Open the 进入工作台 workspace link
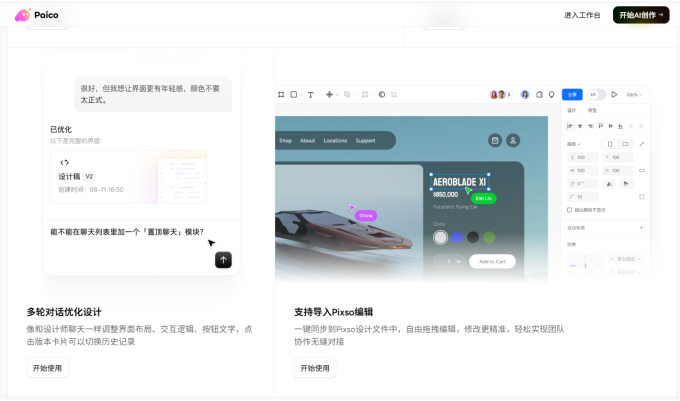Screen dimensions: 680x401 pos(582,15)
